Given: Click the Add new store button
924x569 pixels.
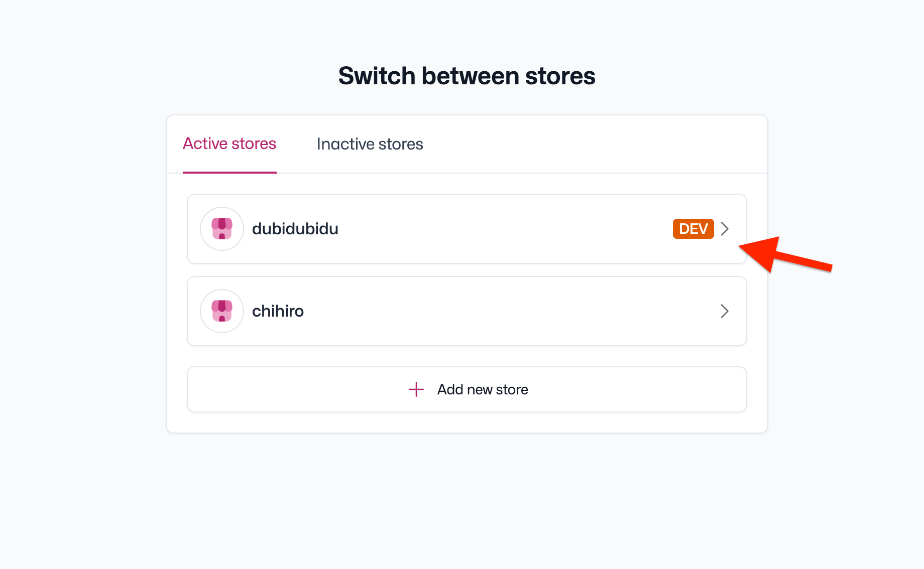Looking at the screenshot, I should coord(467,389).
